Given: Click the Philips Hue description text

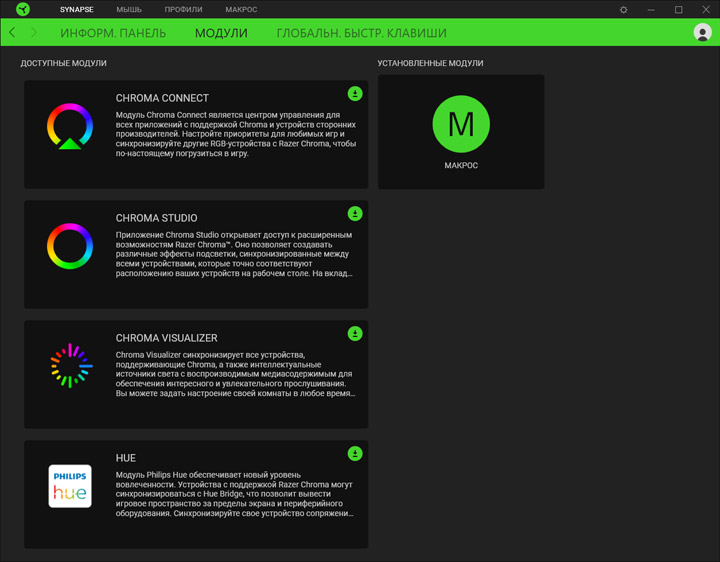Looking at the screenshot, I should 235,494.
